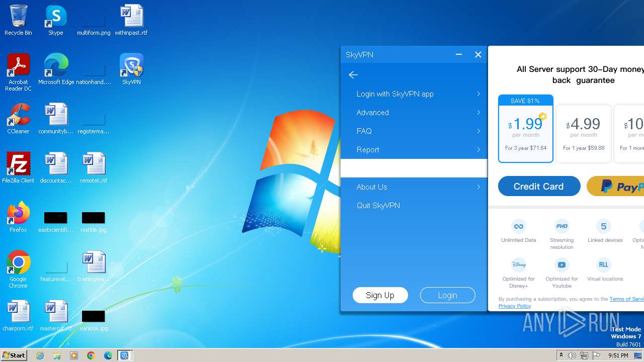Click the Login button
The image size is (644, 362).
click(x=447, y=295)
